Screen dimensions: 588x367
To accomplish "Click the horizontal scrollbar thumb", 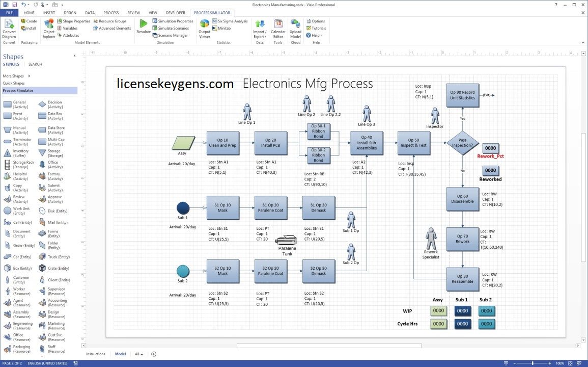I will (329, 346).
